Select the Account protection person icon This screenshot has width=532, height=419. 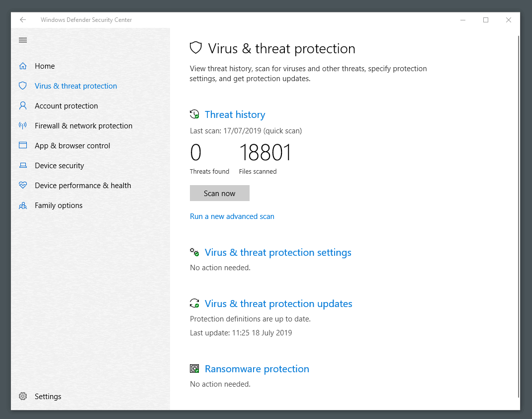click(23, 105)
